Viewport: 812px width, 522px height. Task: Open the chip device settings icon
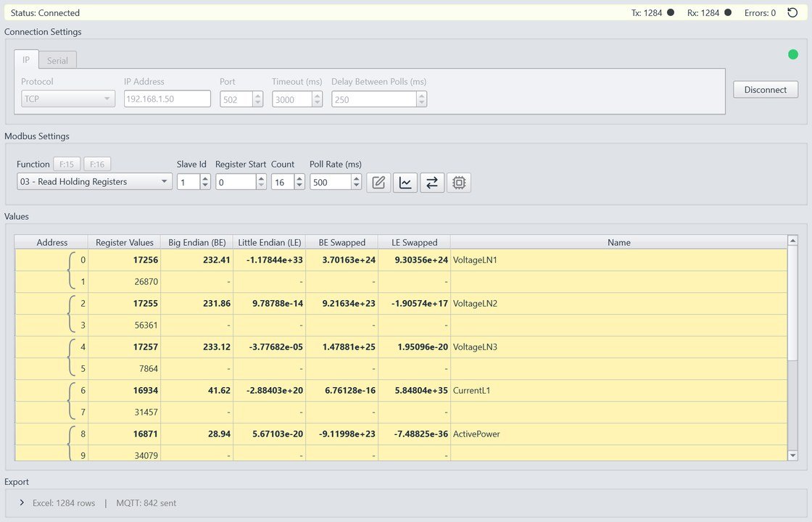coord(459,182)
